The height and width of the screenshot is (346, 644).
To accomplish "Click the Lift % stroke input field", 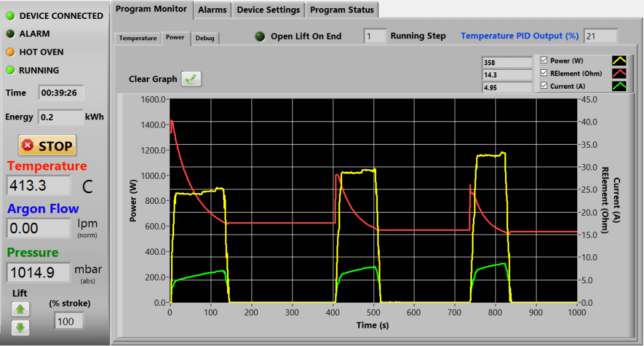I will pos(65,321).
